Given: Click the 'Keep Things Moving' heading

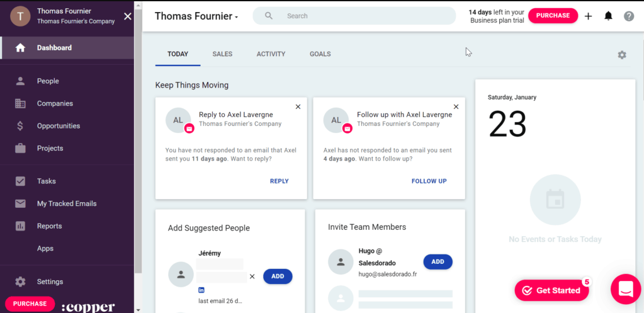Looking at the screenshot, I should (192, 86).
